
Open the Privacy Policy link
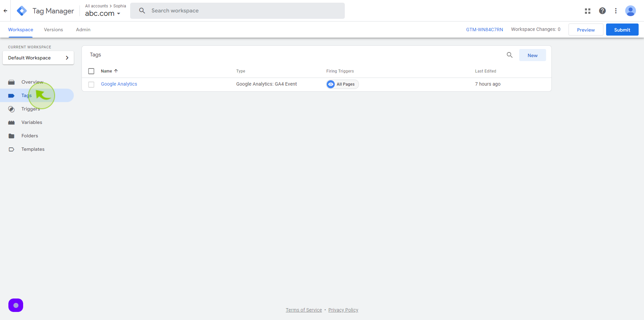pyautogui.click(x=343, y=310)
